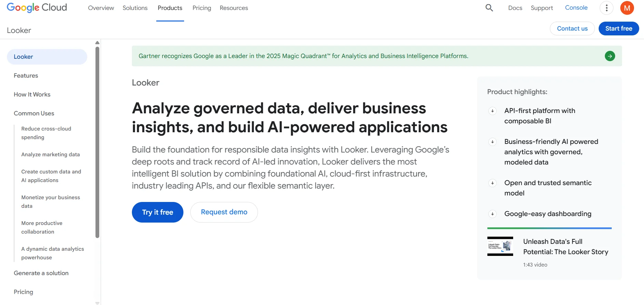Select Looker in the sidebar navigation
644x305 pixels.
coord(47,57)
